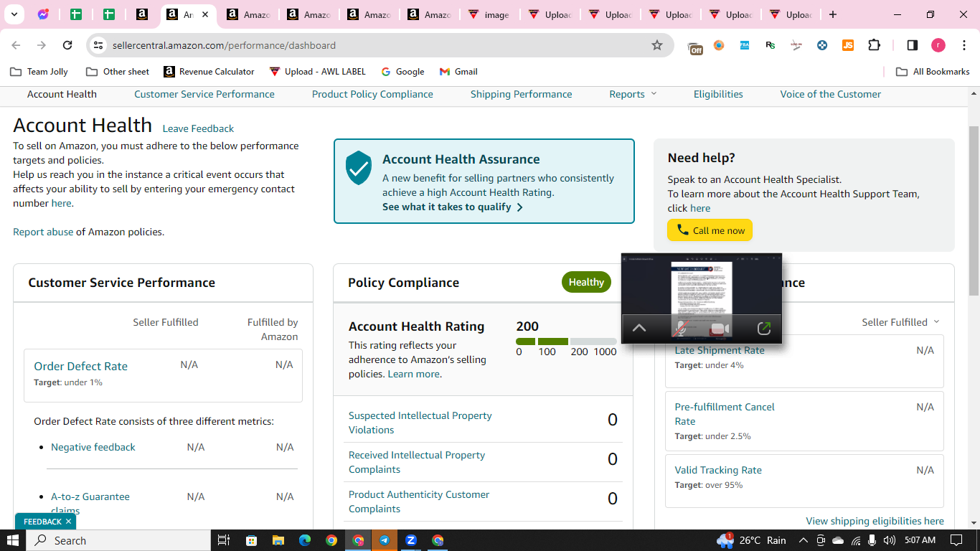Open Customer Service Performance nav item
The height and width of the screenshot is (551, 980).
[204, 94]
